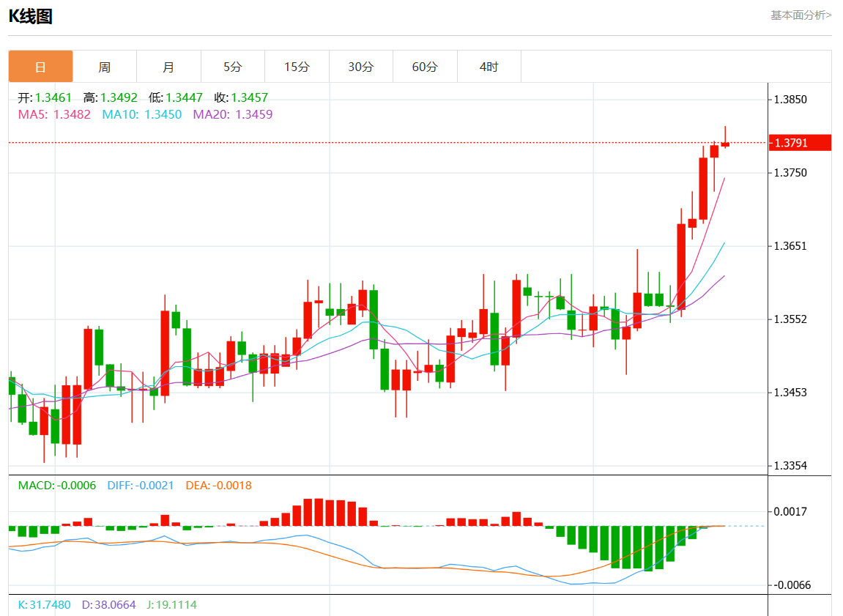Viewport: 843px width, 616px height.
Task: Open the 5分 timeframe tab
Action: click(x=232, y=67)
